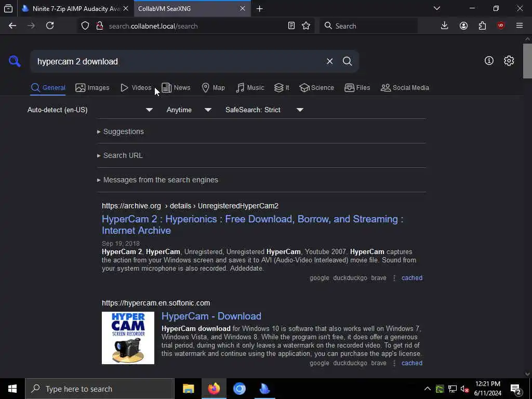Image resolution: width=532 pixels, height=399 pixels.
Task: Switch to the Files category
Action: coord(357,87)
